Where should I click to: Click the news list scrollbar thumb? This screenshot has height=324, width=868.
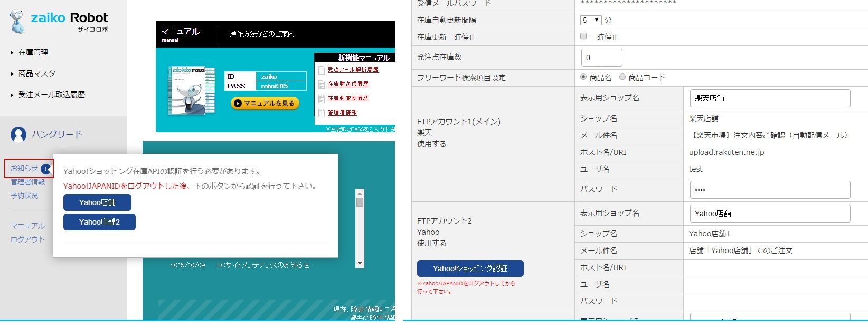tap(360, 202)
